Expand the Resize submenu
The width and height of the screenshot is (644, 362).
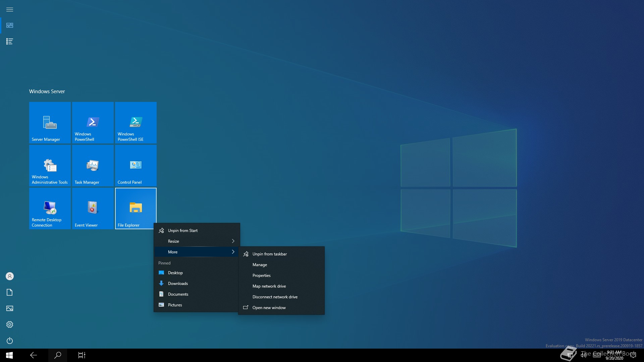[x=197, y=241]
